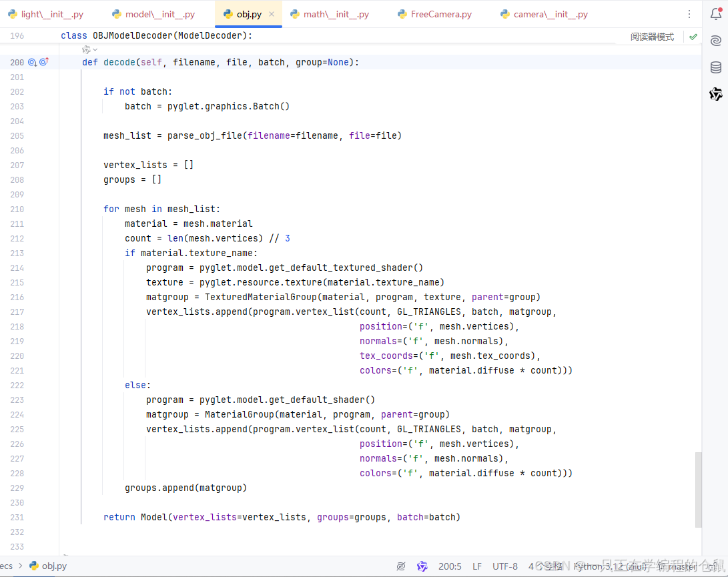Click the obj.py breadcrumb in the navigation bar

click(48, 566)
